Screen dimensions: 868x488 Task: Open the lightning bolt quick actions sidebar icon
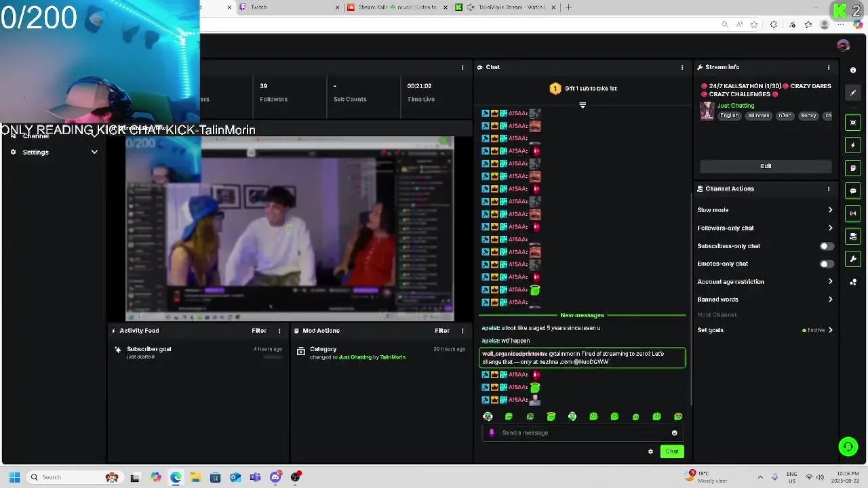[853, 145]
